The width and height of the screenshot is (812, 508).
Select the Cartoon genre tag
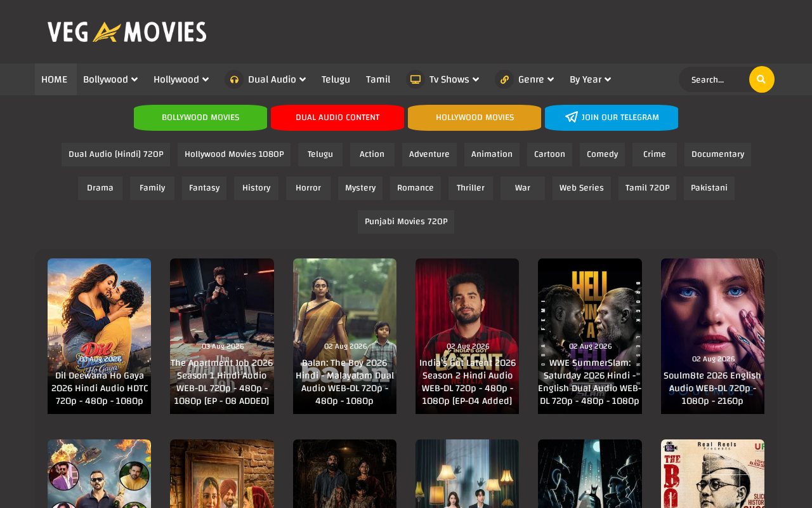click(549, 154)
